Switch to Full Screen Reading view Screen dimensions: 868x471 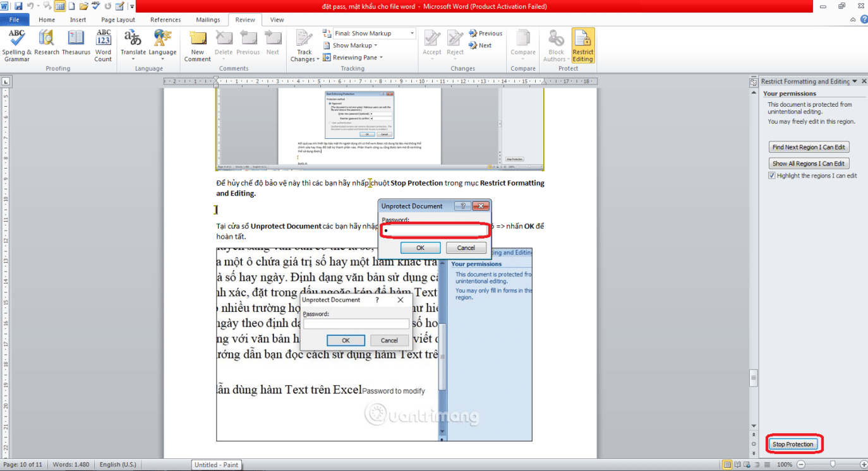click(x=738, y=465)
